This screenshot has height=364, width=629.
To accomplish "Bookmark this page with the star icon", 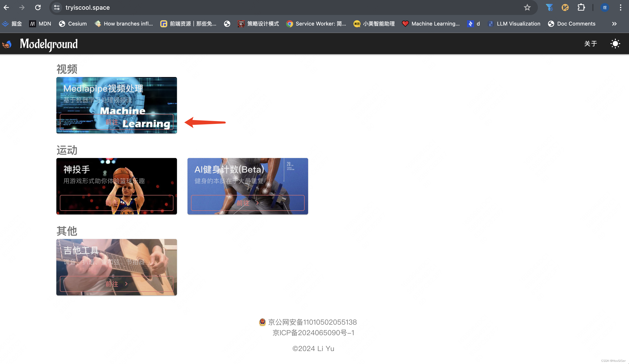I will pyautogui.click(x=527, y=7).
